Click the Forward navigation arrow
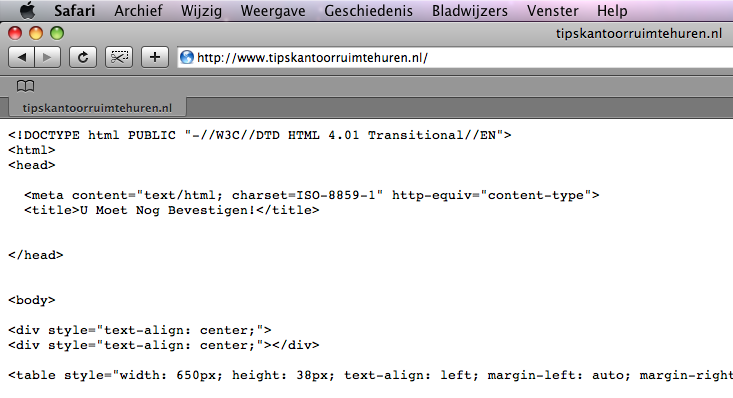 tap(47, 58)
